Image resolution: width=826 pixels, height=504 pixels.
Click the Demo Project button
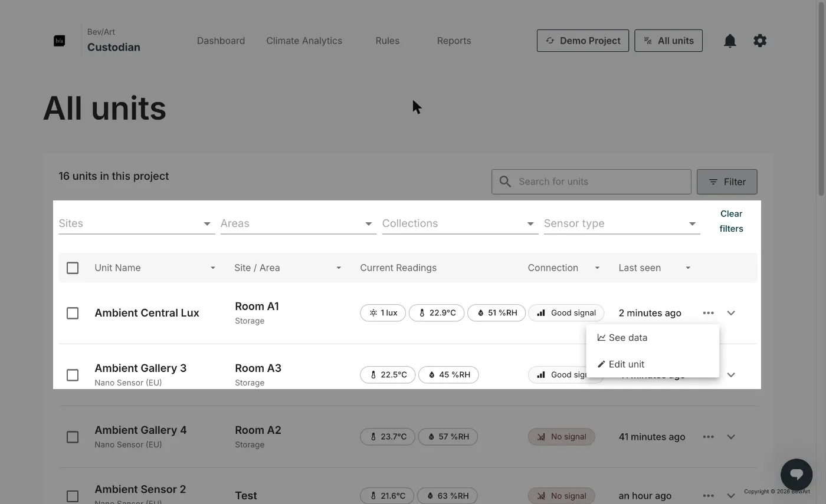(x=583, y=41)
